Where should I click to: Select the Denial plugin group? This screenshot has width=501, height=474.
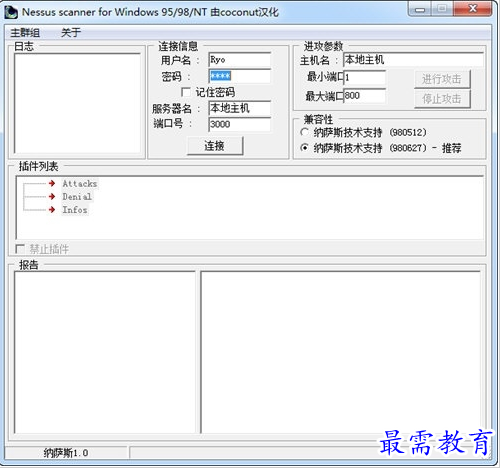click(x=77, y=197)
